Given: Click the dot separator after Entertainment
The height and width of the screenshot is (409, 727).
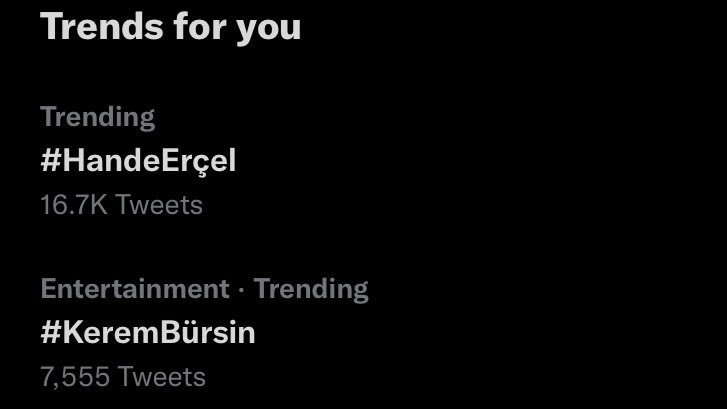Looking at the screenshot, I should [x=241, y=289].
